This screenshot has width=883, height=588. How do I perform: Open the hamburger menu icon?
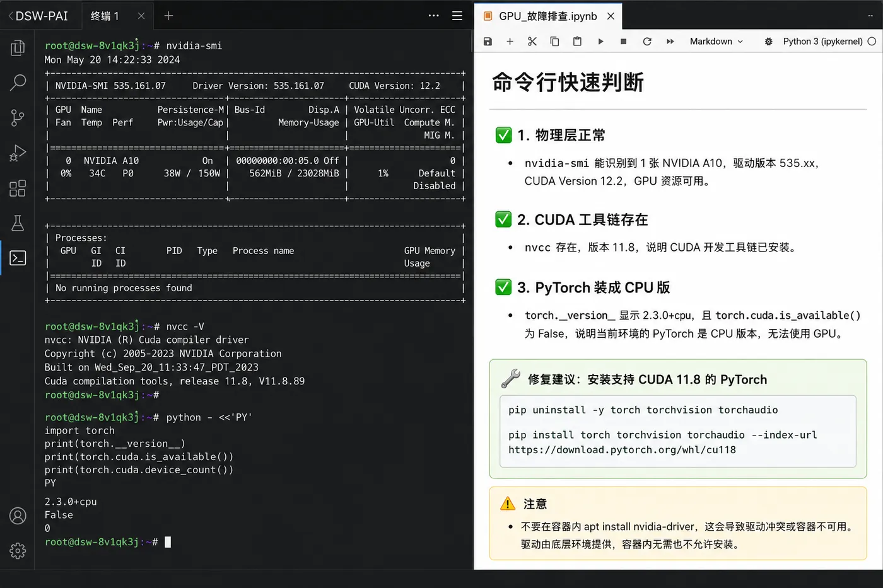point(457,16)
